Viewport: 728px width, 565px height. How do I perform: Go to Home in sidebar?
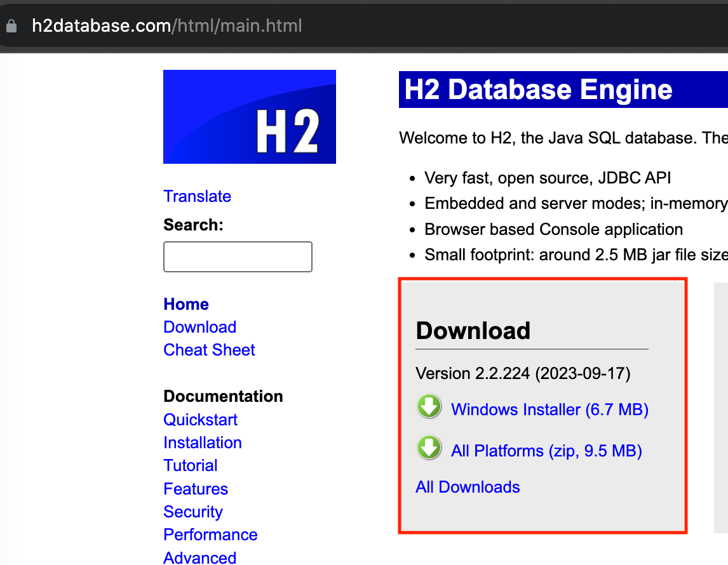tap(186, 304)
